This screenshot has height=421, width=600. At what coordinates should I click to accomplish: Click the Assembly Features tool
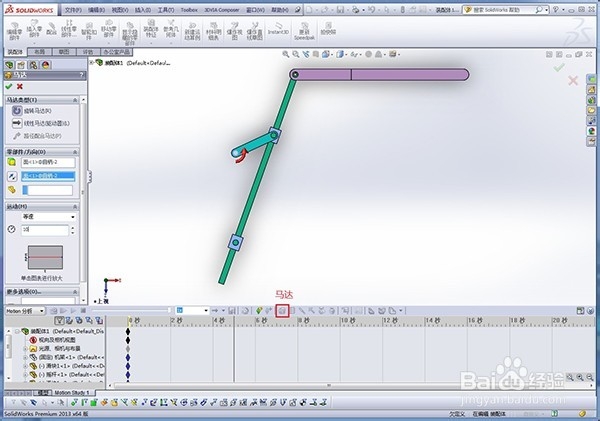click(151, 29)
